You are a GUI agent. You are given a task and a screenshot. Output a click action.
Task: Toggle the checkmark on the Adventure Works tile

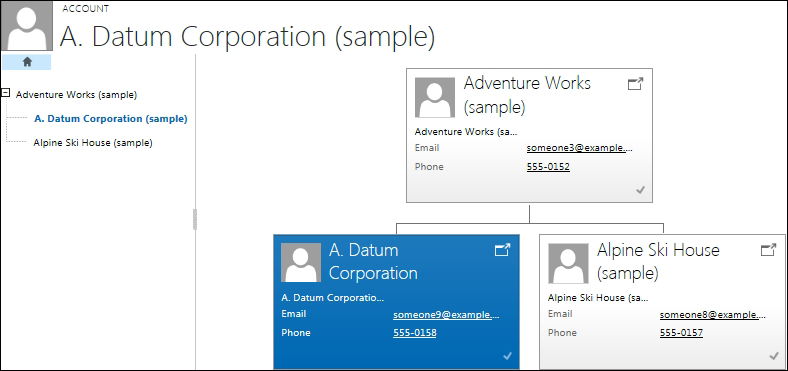click(640, 190)
